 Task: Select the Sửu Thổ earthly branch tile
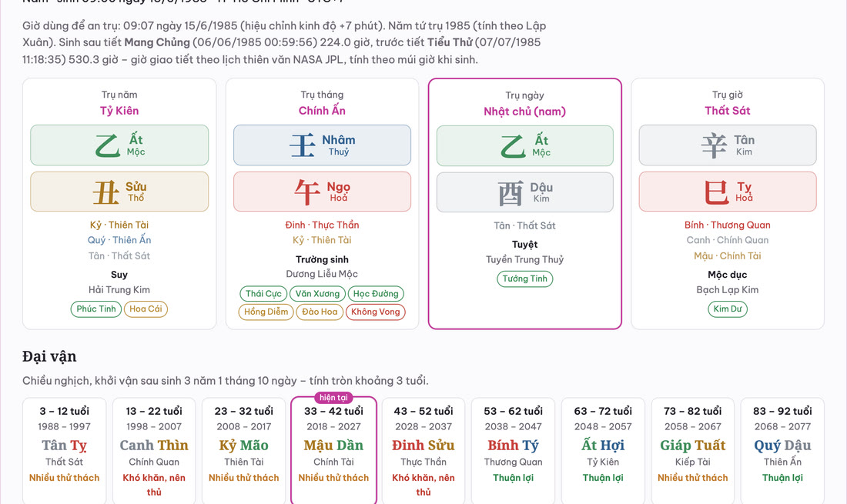pyautogui.click(x=119, y=192)
